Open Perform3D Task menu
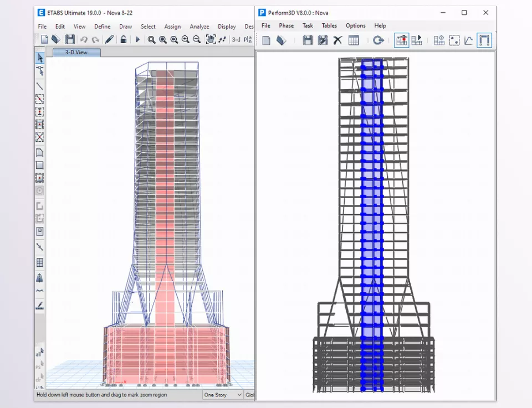This screenshot has height=408, width=532. (308, 26)
